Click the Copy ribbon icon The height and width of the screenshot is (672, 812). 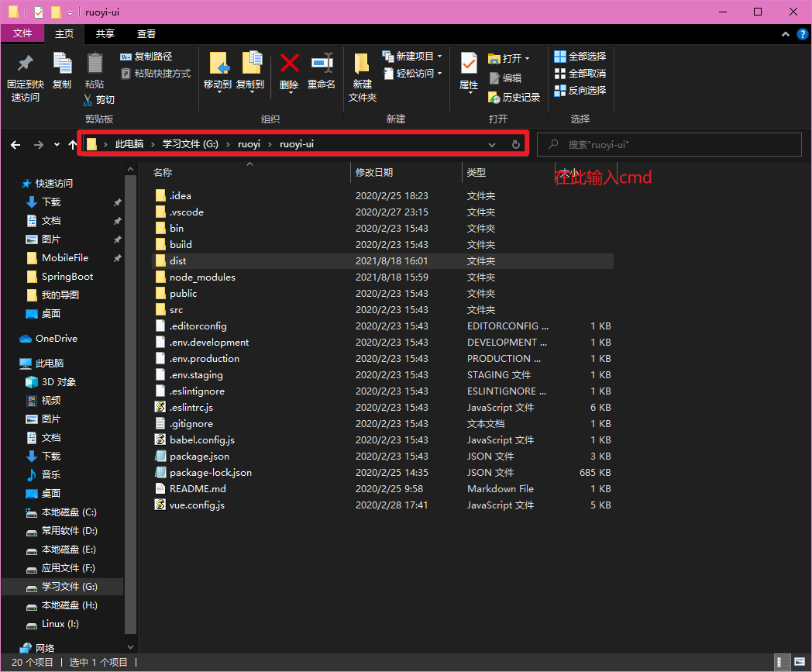point(62,64)
